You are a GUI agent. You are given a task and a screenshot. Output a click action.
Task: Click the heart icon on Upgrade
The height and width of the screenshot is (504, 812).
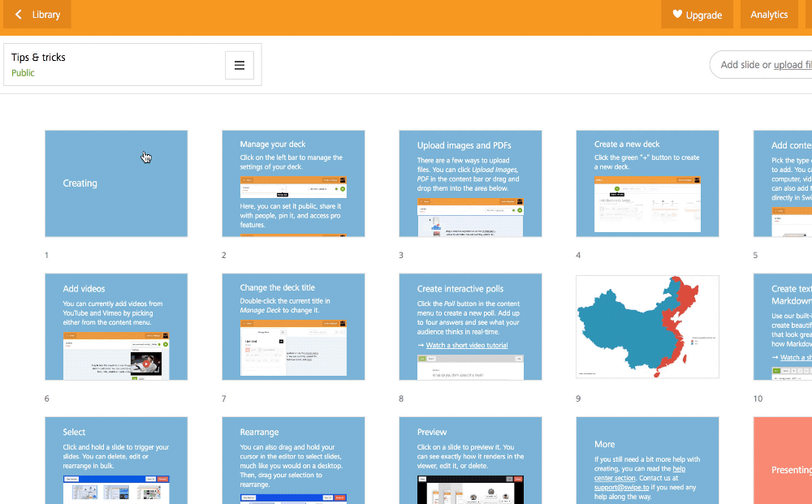click(677, 15)
